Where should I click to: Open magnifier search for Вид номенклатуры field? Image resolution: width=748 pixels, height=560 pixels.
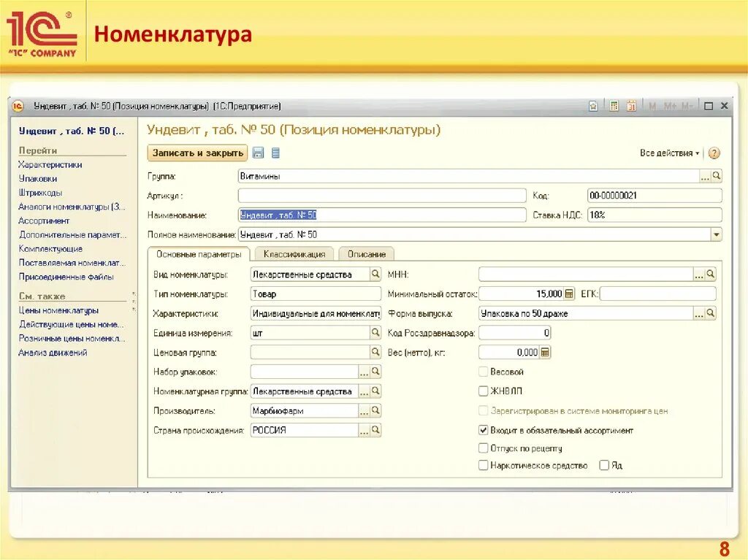pos(374,274)
